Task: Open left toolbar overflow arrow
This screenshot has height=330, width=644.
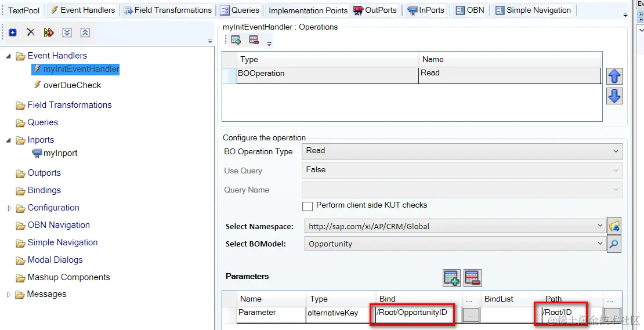Action: 210,41
